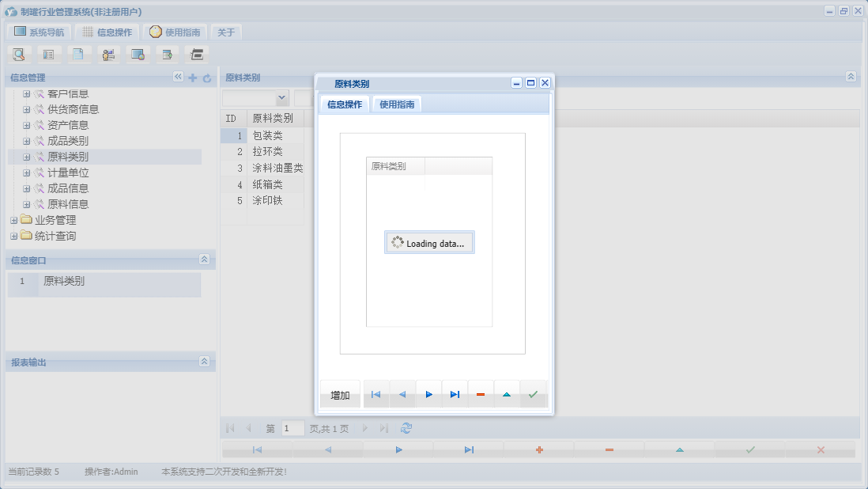
Task: Collapse the 原料类别 main panel chevron
Action: point(851,77)
